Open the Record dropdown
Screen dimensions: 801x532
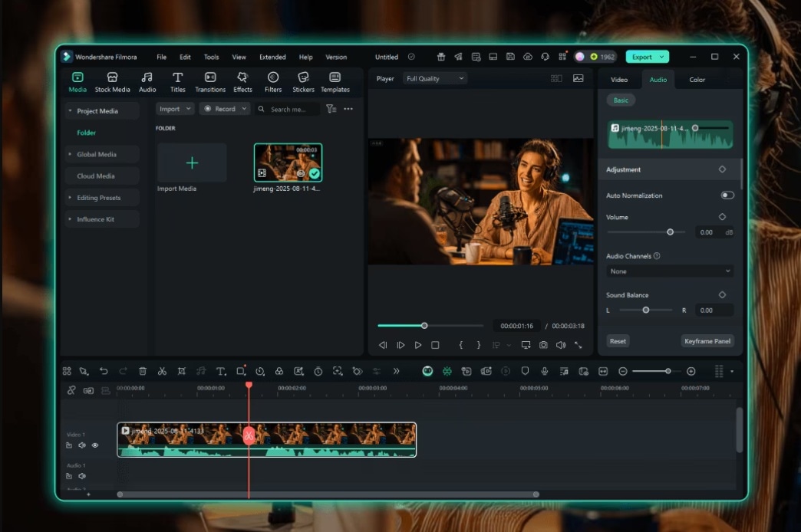tap(225, 109)
